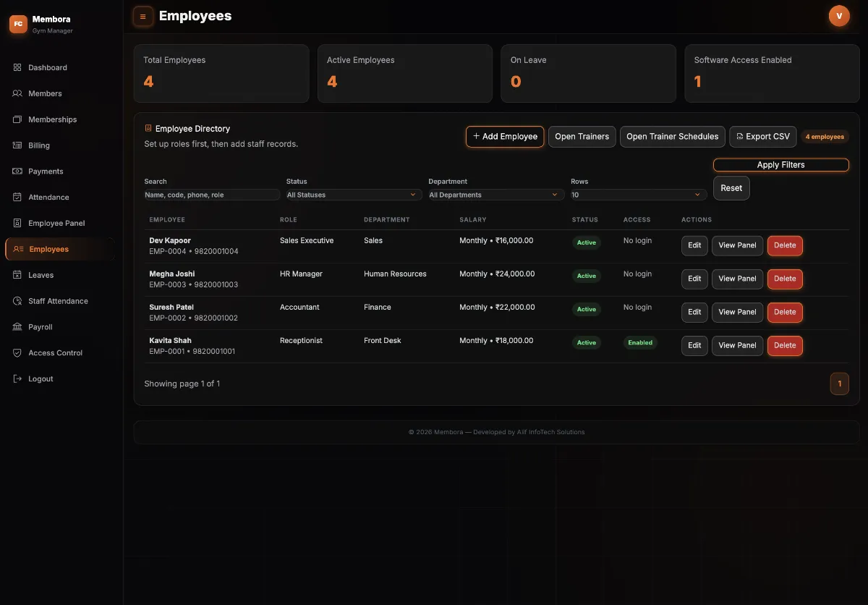
Task: Focus the Search name, code, phone field
Action: tap(212, 195)
